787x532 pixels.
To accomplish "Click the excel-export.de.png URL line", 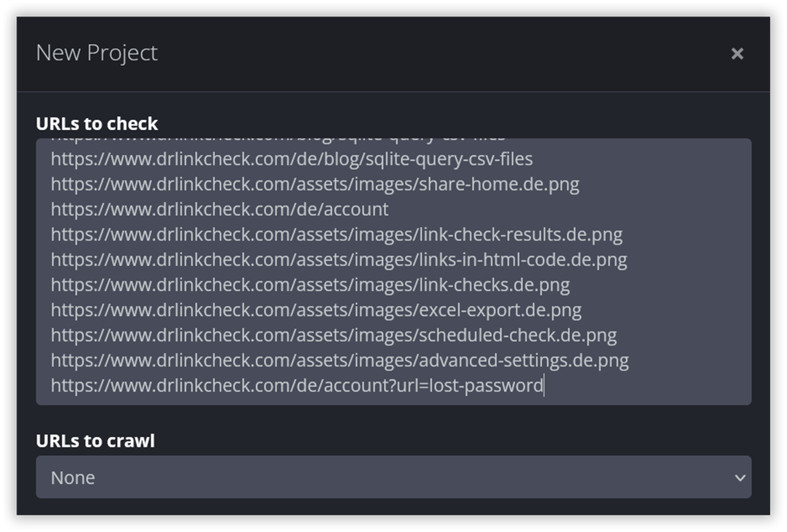I will tap(316, 310).
